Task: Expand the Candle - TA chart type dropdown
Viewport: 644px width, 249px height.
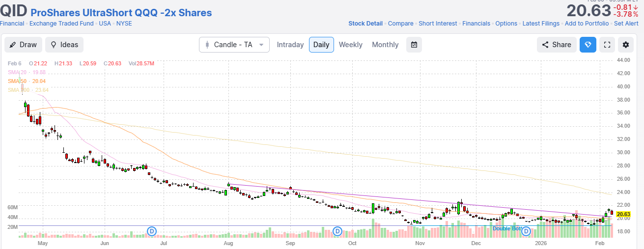Action: (x=234, y=45)
